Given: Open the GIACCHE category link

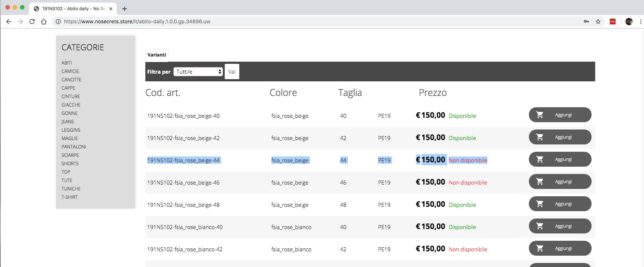Looking at the screenshot, I should [x=71, y=105].
